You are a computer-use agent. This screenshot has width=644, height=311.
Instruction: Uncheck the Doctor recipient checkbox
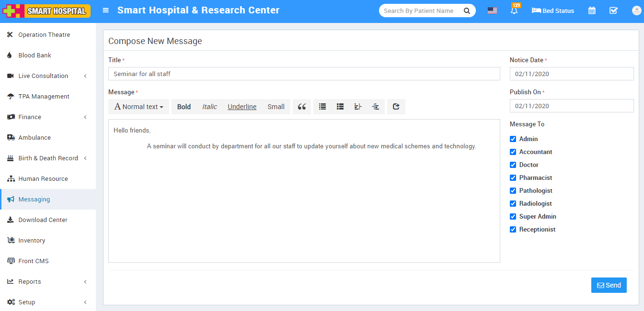[x=513, y=165]
